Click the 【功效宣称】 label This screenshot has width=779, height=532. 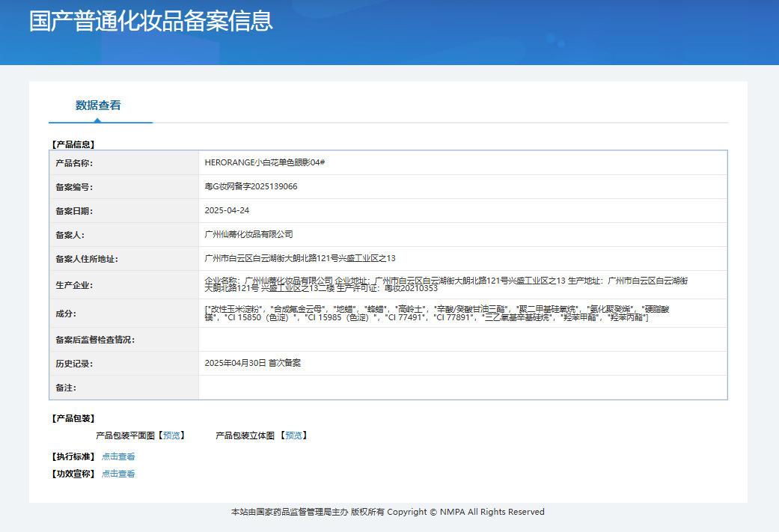click(x=73, y=474)
